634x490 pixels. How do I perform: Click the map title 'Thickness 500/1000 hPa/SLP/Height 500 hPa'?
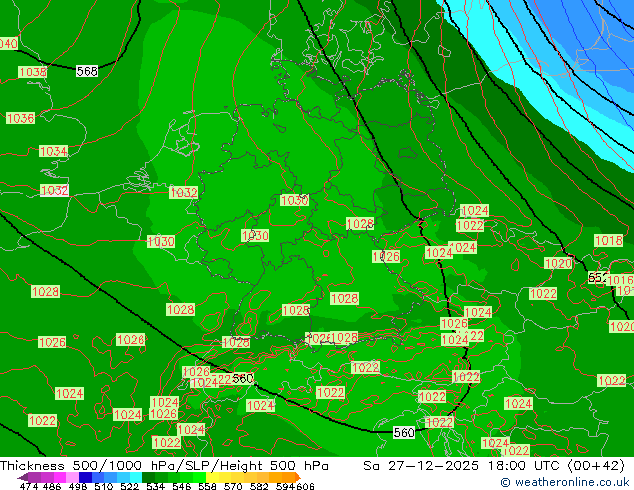[164, 466]
